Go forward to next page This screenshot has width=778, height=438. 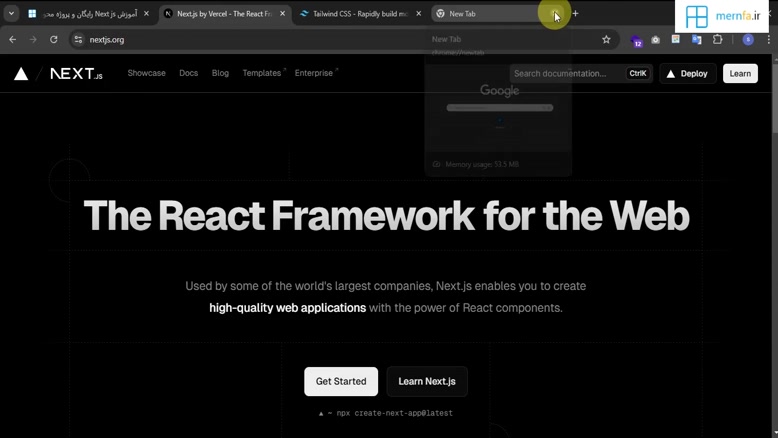33,40
